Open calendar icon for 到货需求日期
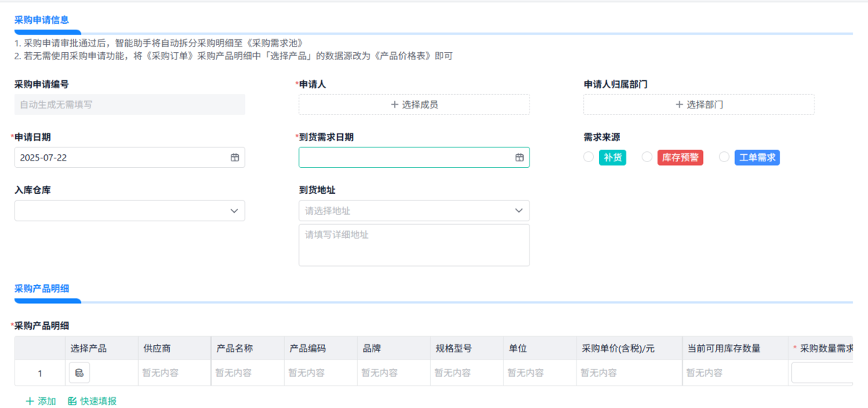 point(519,158)
